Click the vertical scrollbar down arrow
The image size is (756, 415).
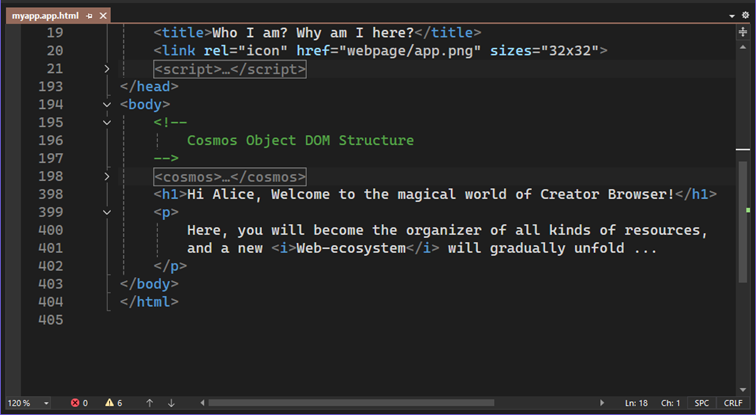click(x=742, y=390)
